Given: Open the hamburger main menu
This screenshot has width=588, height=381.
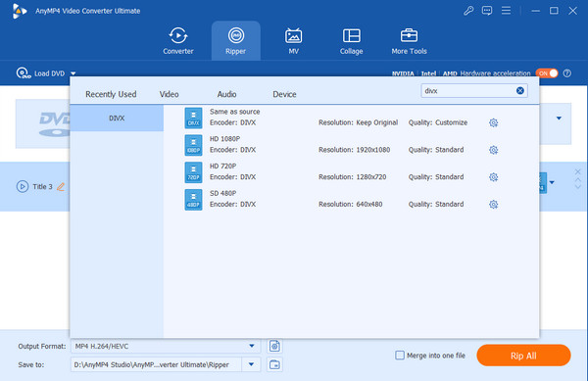Looking at the screenshot, I should [506, 11].
